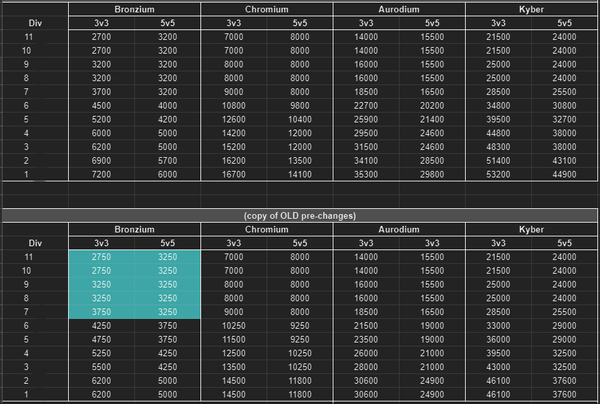This screenshot has width=600, height=404.
Task: Select the 48300 value in Div 3 row
Action: click(x=499, y=147)
